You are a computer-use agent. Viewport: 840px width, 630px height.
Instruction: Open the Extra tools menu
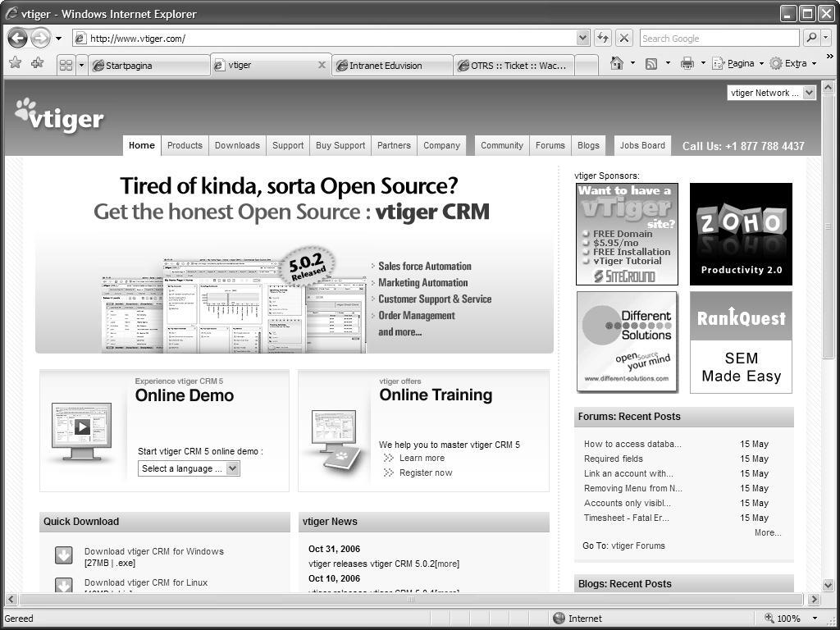tap(793, 63)
